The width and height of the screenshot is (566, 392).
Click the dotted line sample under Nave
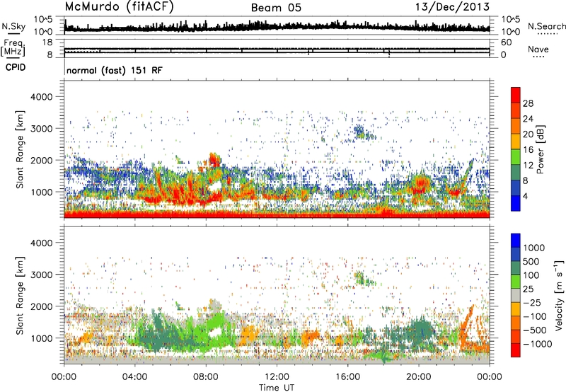click(539, 57)
